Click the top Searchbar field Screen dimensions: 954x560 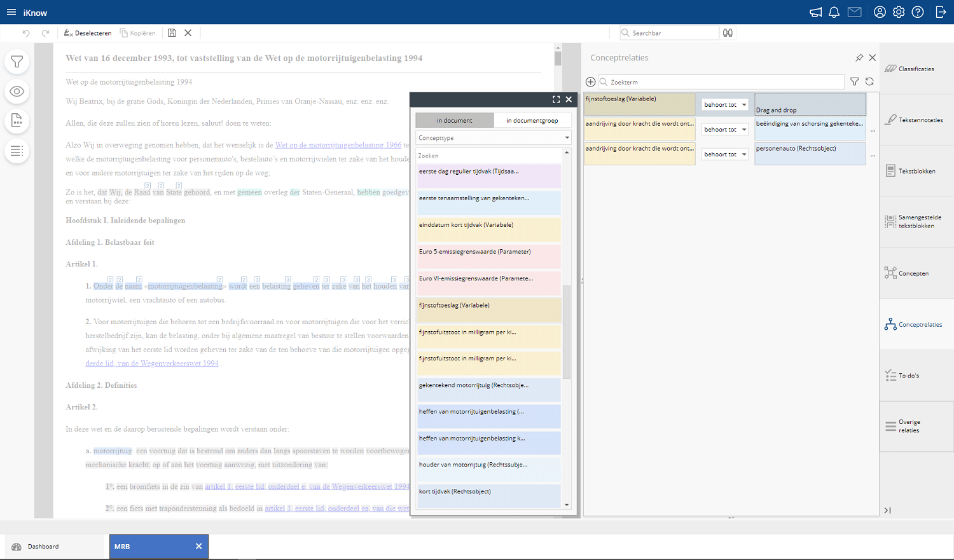(670, 33)
